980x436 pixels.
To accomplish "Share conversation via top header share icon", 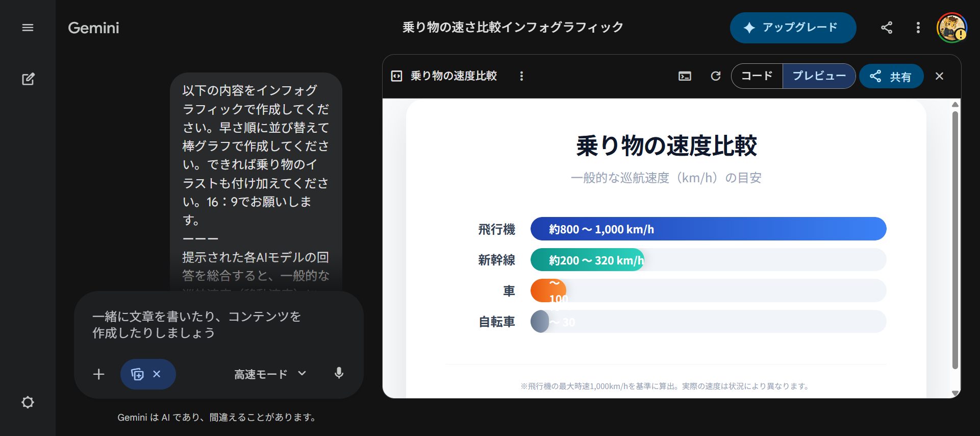I will pyautogui.click(x=887, y=28).
